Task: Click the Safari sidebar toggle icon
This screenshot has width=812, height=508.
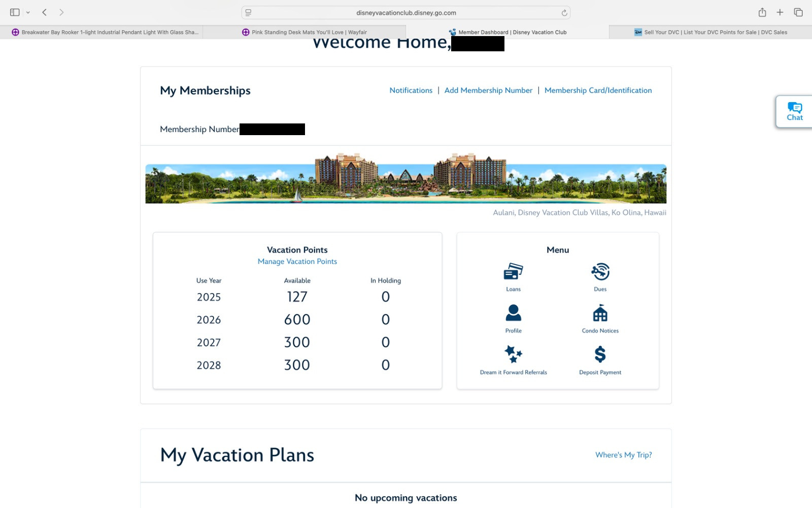Action: (15, 12)
